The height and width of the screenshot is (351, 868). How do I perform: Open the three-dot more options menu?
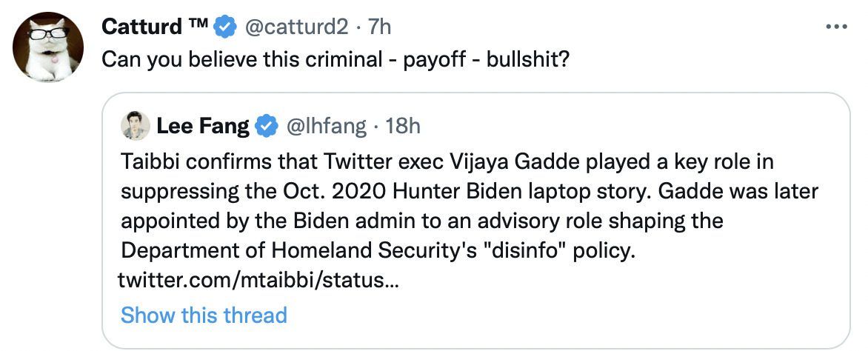[x=835, y=27]
